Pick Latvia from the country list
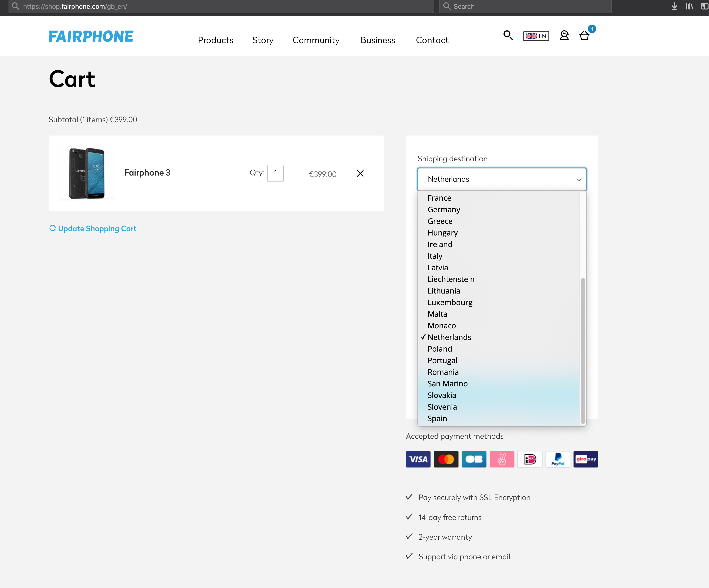Screen dimensions: 709x588 498,267
